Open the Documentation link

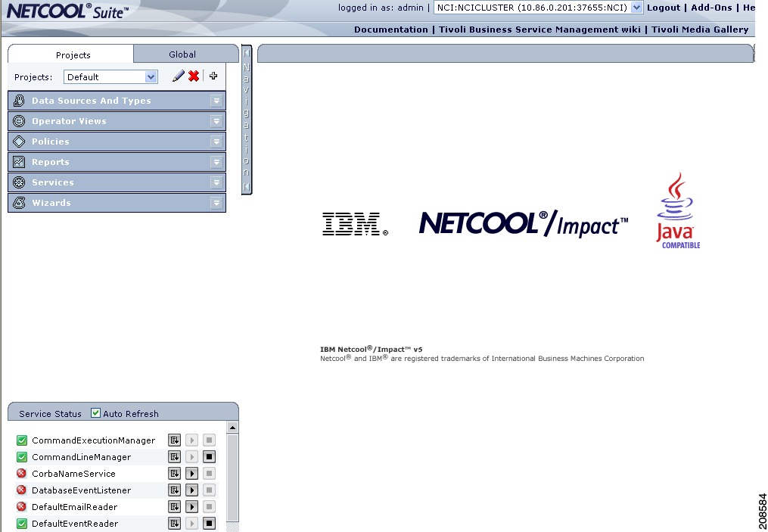pos(391,30)
